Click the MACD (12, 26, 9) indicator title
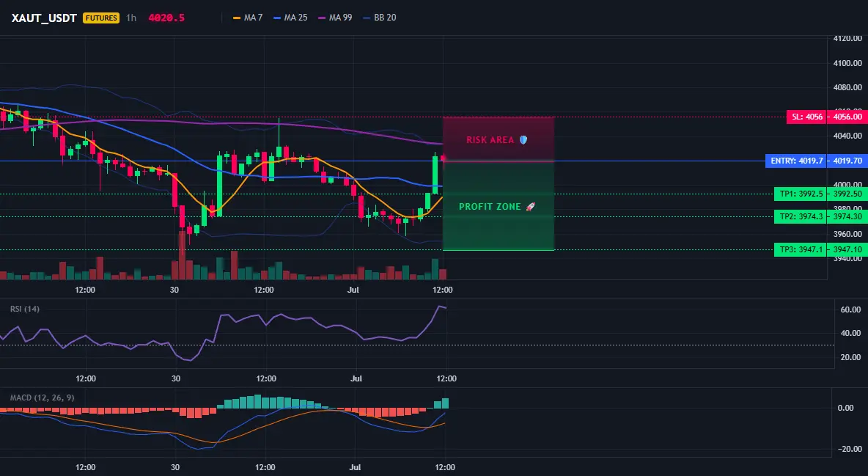 (42, 398)
